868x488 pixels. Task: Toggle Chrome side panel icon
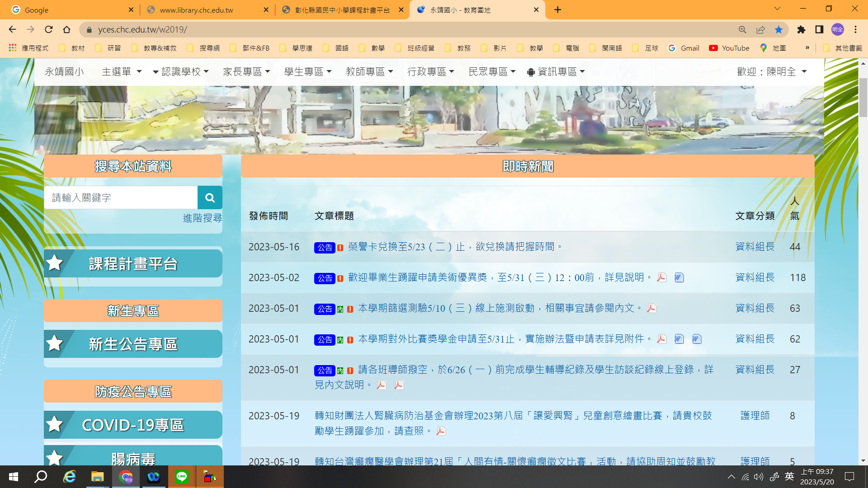[x=819, y=29]
